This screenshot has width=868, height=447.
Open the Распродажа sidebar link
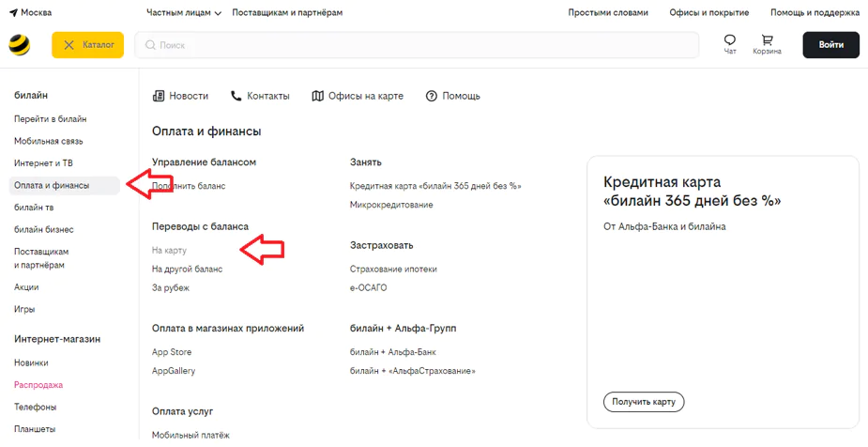[x=38, y=385]
